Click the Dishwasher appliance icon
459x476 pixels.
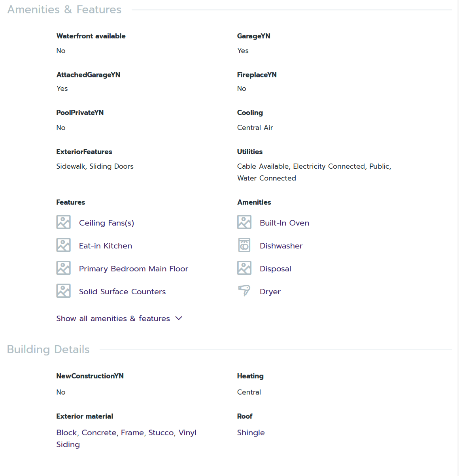(244, 245)
